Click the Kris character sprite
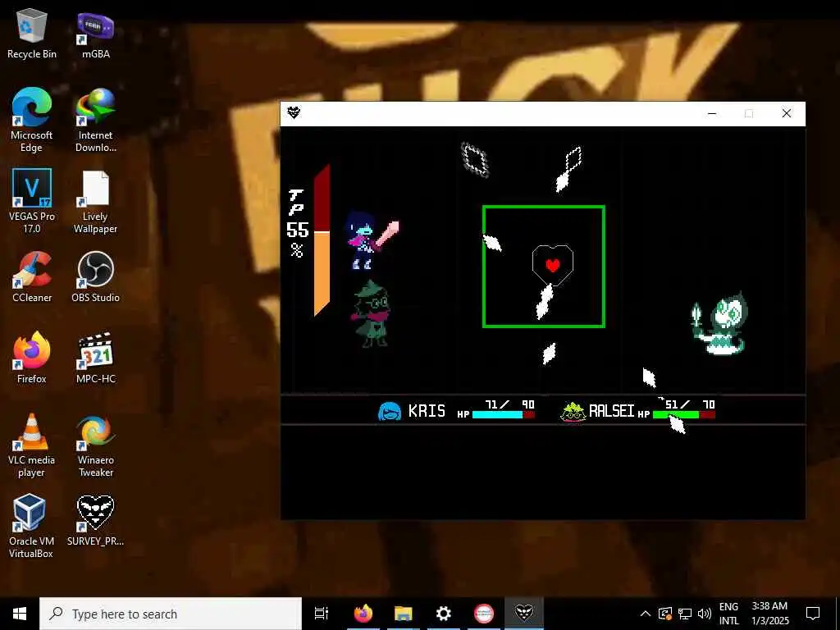840x630 pixels. point(372,240)
